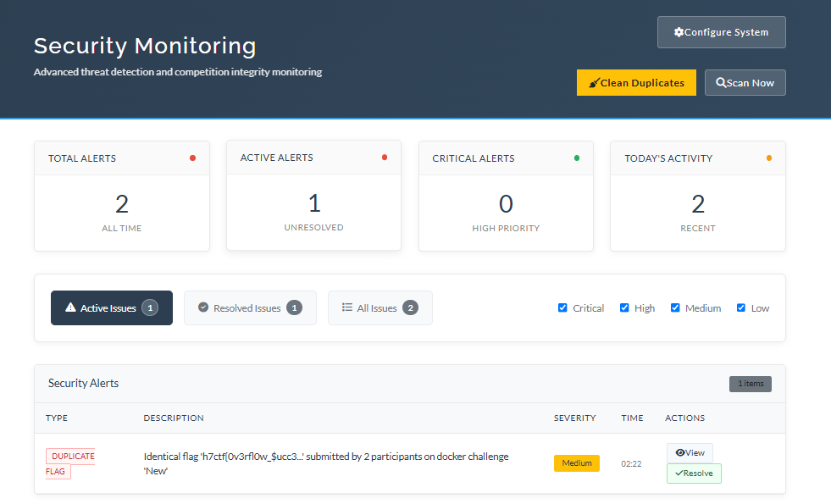Open the Total Alerts card

pos(122,196)
